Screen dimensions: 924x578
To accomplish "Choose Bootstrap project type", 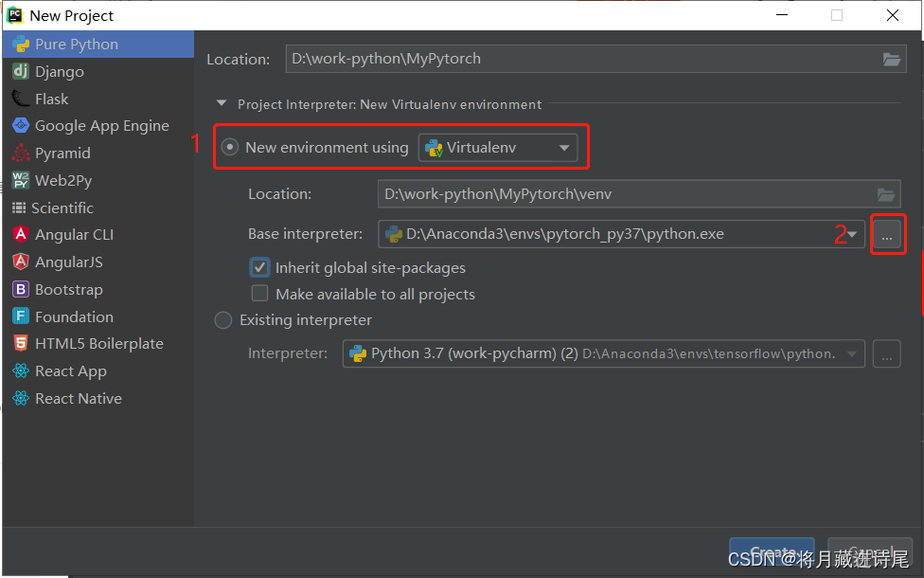I will [98, 289].
